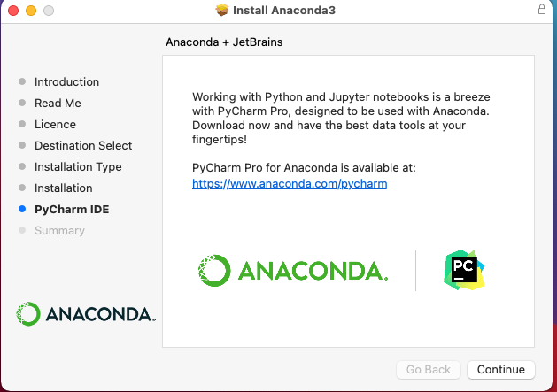Select the Installation Type step

(x=78, y=167)
